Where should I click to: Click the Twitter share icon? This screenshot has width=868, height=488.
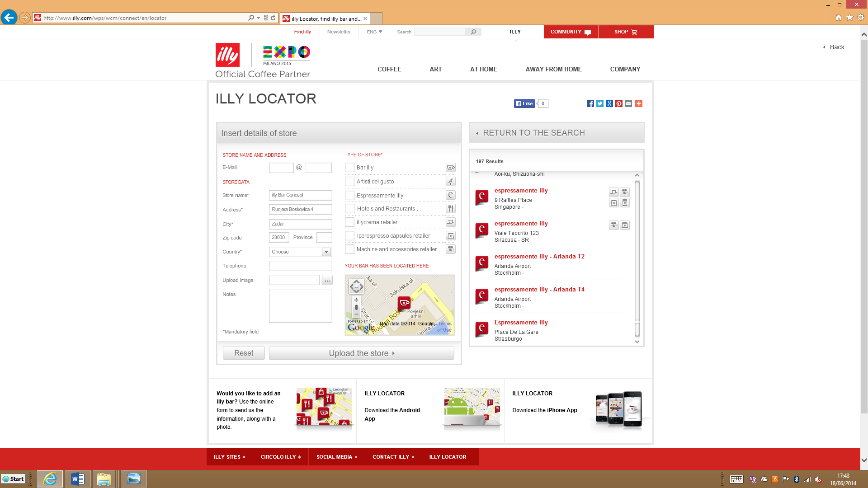[x=600, y=103]
